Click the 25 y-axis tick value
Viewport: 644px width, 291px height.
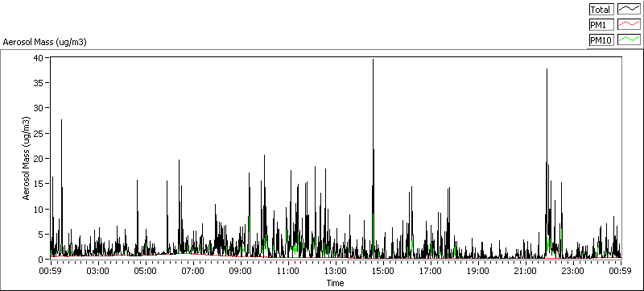(x=38, y=133)
